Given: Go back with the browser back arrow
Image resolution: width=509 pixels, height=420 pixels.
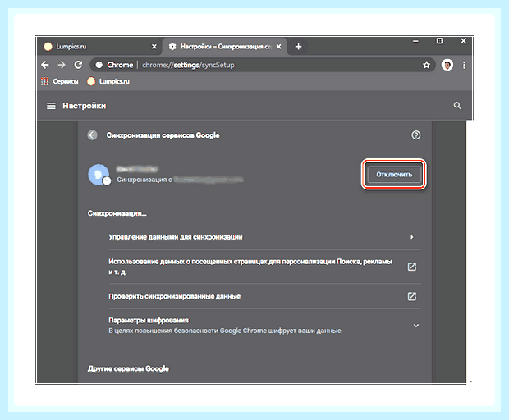Looking at the screenshot, I should click(45, 65).
